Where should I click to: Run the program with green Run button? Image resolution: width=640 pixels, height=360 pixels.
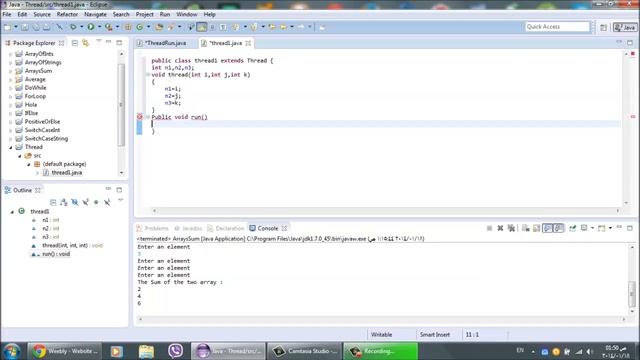[91, 27]
